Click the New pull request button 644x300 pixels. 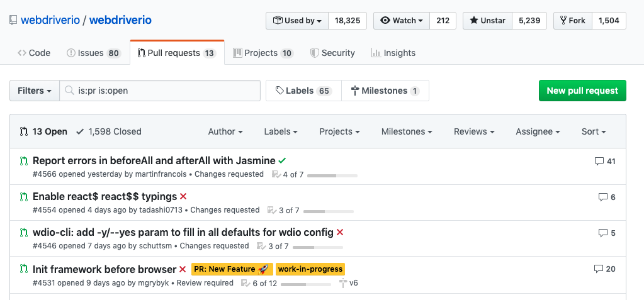click(582, 91)
